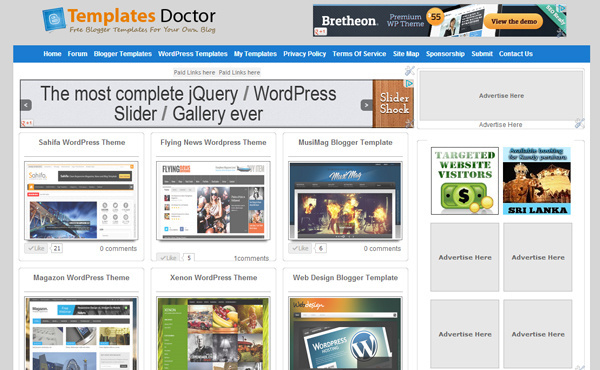600x370 pixels.
Task: Click the wrench icon above the slider banner
Action: [x=409, y=71]
